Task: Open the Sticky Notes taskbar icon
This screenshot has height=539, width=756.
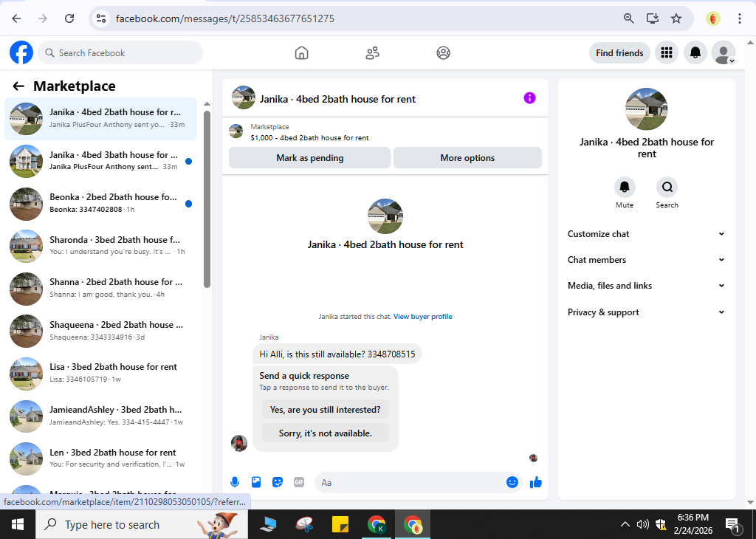Action: coord(340,524)
